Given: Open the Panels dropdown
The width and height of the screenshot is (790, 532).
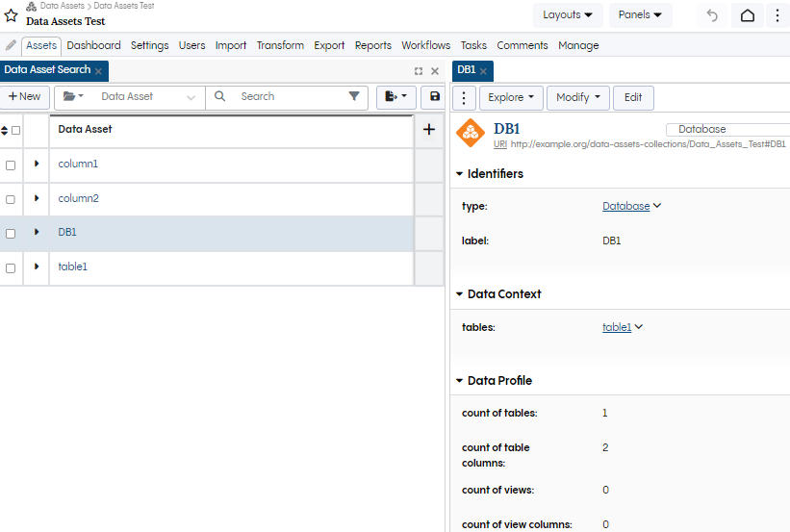Looking at the screenshot, I should (x=640, y=15).
